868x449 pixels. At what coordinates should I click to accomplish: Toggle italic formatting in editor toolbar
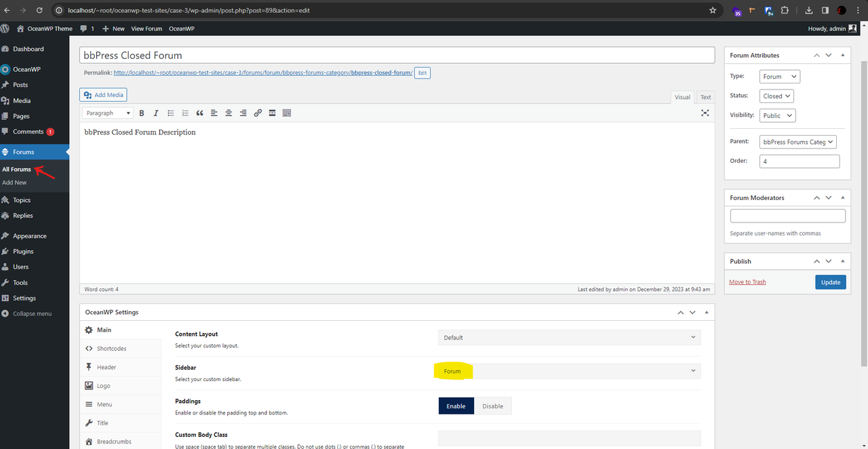156,113
